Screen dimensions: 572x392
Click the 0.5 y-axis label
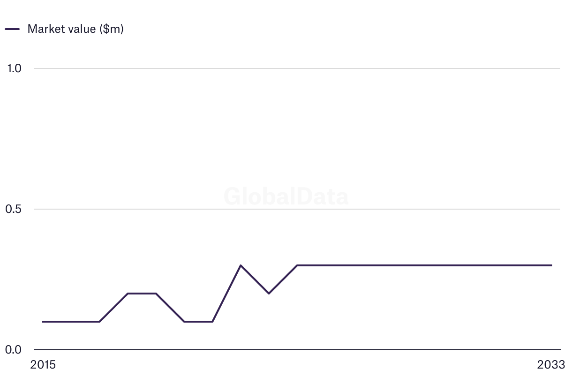pyautogui.click(x=14, y=209)
